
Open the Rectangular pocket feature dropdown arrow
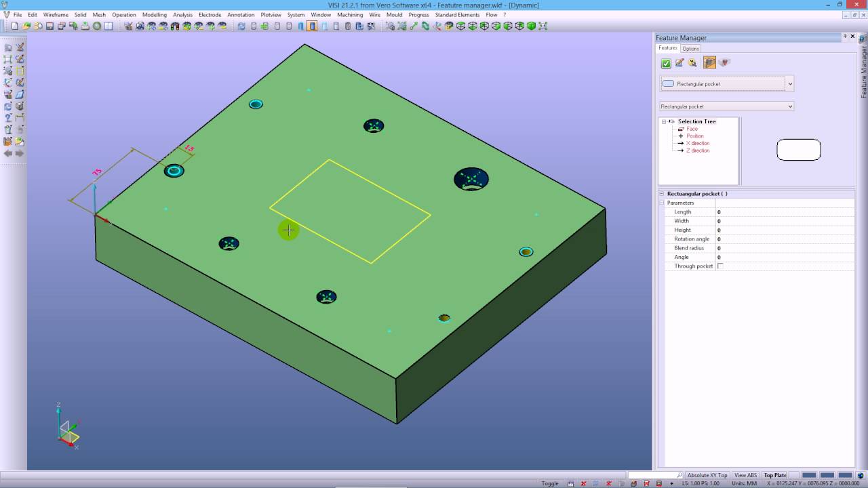(790, 84)
